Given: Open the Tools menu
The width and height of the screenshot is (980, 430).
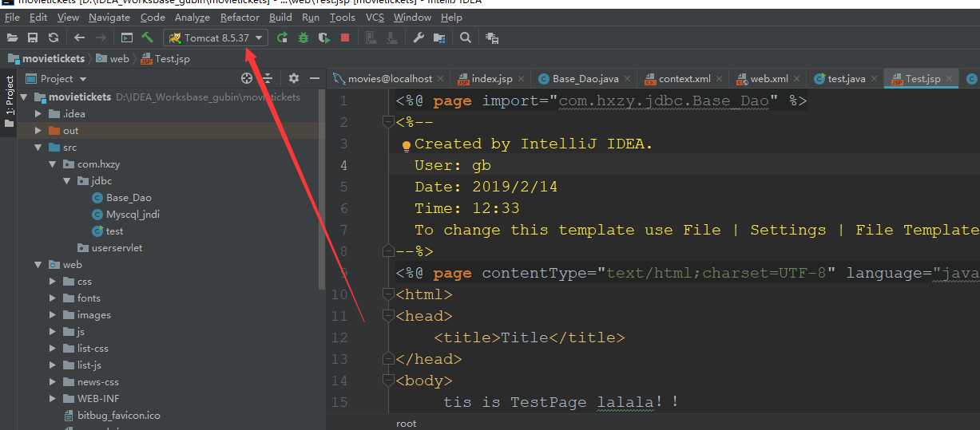Looking at the screenshot, I should point(343,17).
